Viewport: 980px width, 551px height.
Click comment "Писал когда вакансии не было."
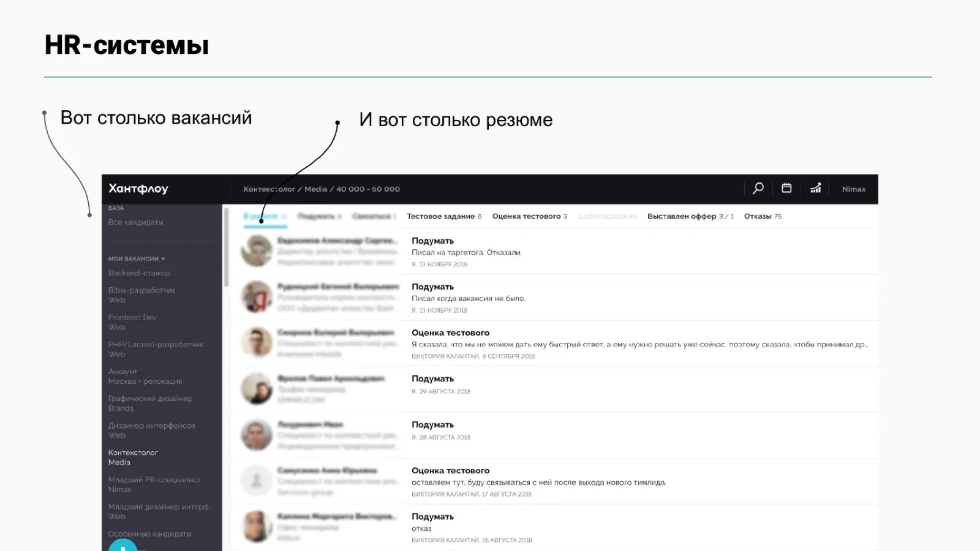469,298
